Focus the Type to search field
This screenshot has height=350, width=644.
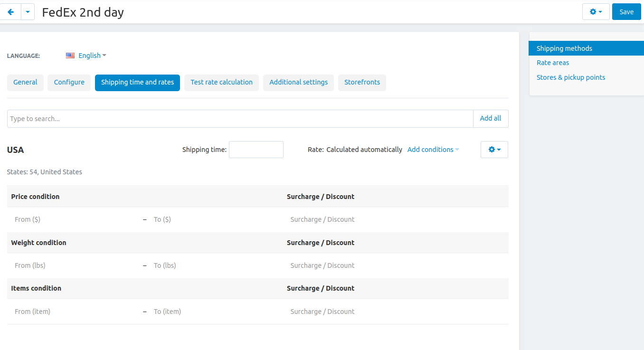(x=240, y=119)
